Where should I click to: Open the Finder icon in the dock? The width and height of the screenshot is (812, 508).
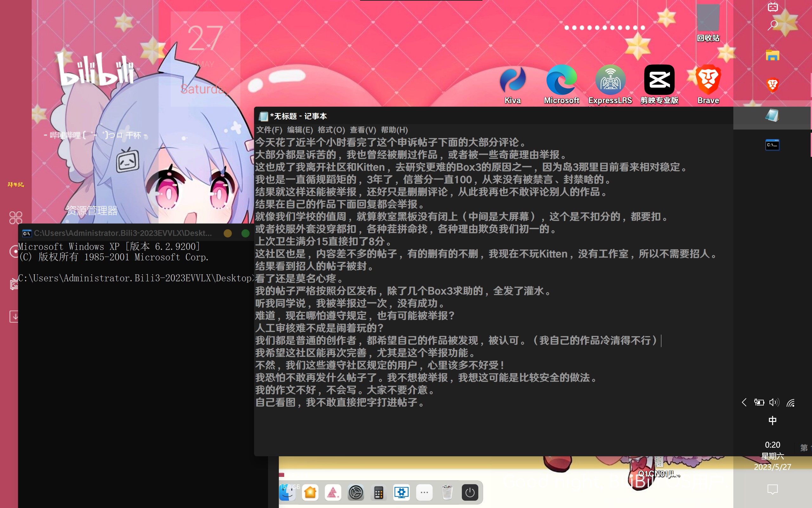(x=288, y=492)
